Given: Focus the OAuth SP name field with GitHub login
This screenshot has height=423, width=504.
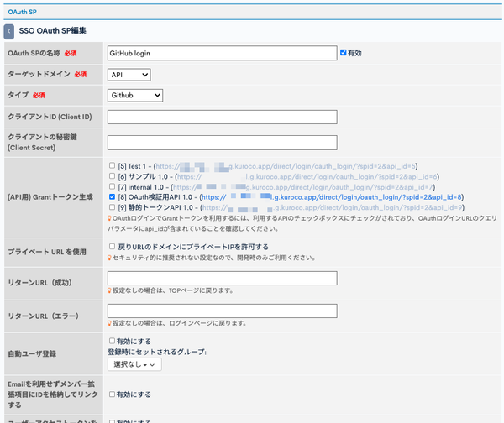Looking at the screenshot, I should click(x=222, y=53).
